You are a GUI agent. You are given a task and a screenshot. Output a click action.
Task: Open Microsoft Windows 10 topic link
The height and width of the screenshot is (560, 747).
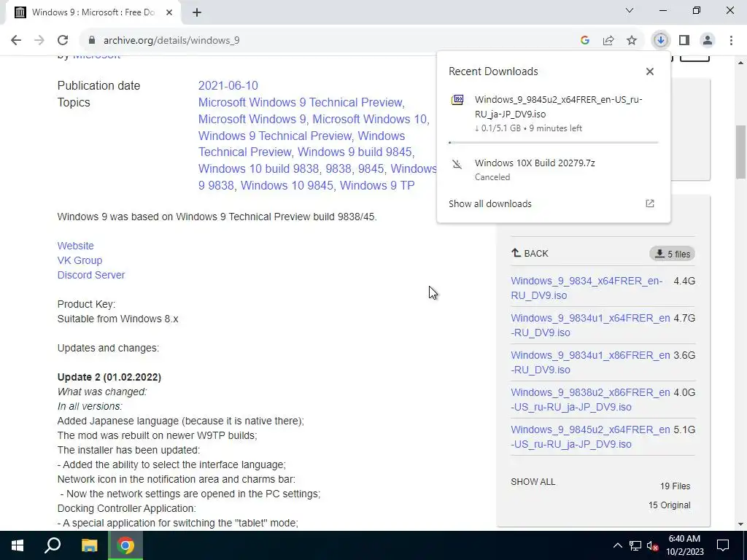pos(369,119)
